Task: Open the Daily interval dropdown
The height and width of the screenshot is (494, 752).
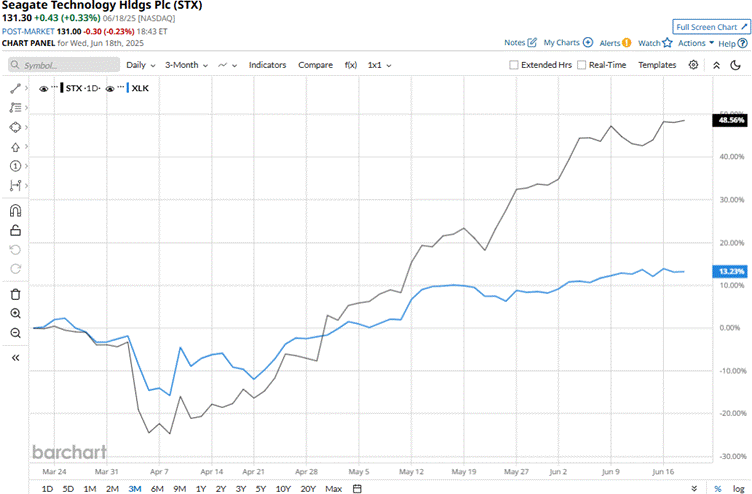Action: [x=141, y=65]
